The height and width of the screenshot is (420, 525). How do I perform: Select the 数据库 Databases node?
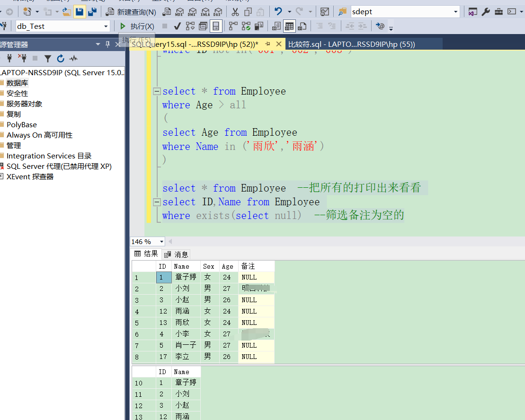[x=17, y=83]
